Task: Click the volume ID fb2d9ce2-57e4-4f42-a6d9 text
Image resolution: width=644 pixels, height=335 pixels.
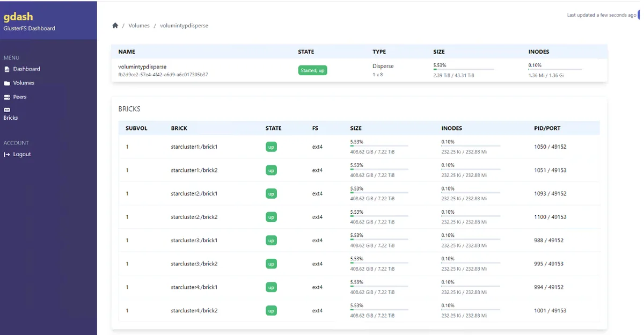Action: (163, 75)
